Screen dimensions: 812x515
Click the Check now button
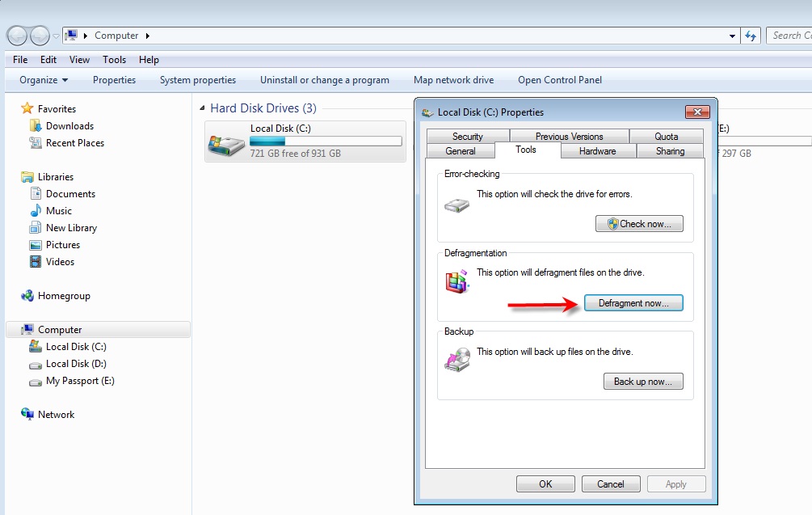(x=639, y=224)
